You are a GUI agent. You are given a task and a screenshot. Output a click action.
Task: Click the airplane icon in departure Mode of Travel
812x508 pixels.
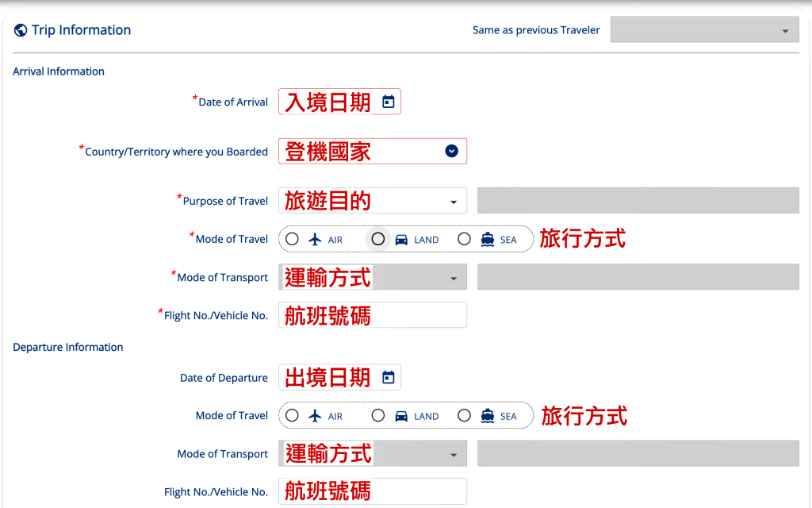315,416
